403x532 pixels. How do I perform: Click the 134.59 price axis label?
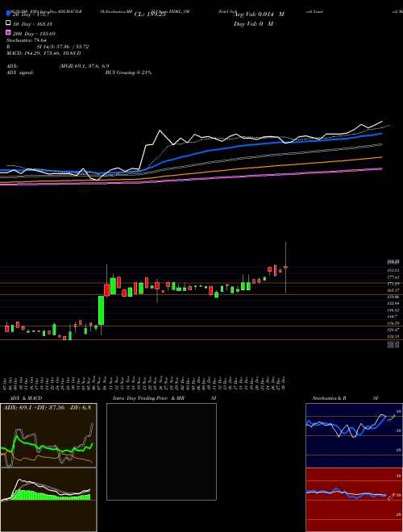(393, 323)
